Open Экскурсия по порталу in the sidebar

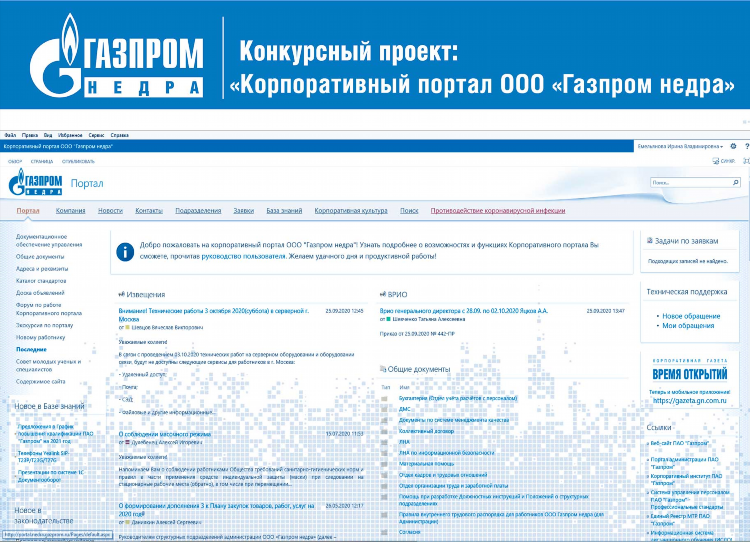(44, 325)
